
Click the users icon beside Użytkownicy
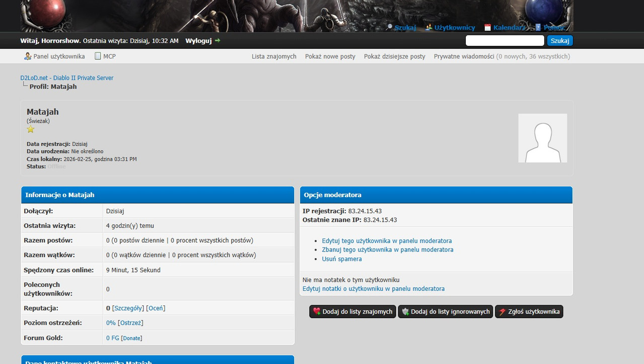tap(428, 27)
